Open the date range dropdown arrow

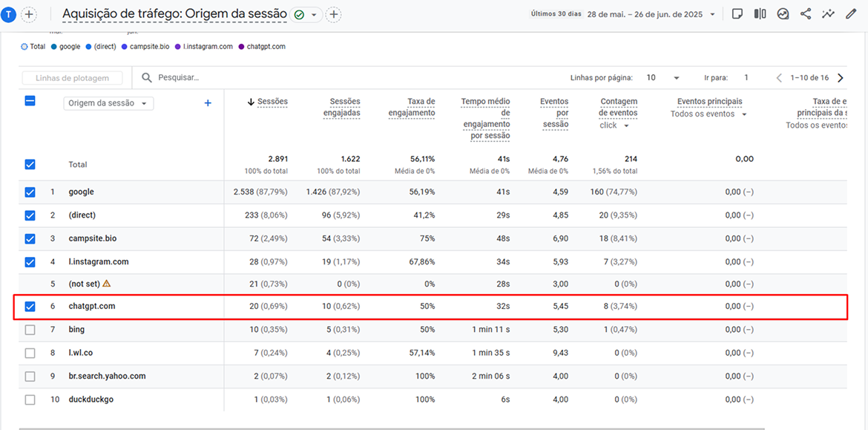[712, 14]
